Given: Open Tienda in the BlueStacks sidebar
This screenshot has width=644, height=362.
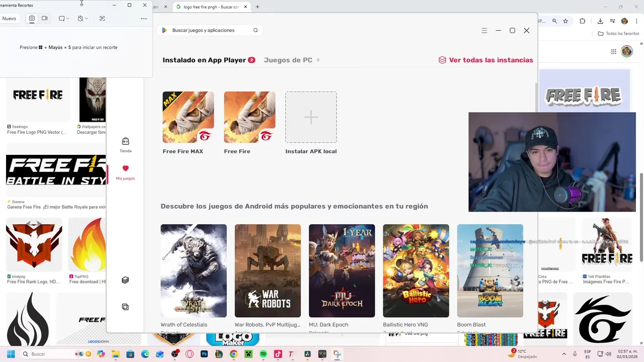Looking at the screenshot, I should pyautogui.click(x=125, y=145).
